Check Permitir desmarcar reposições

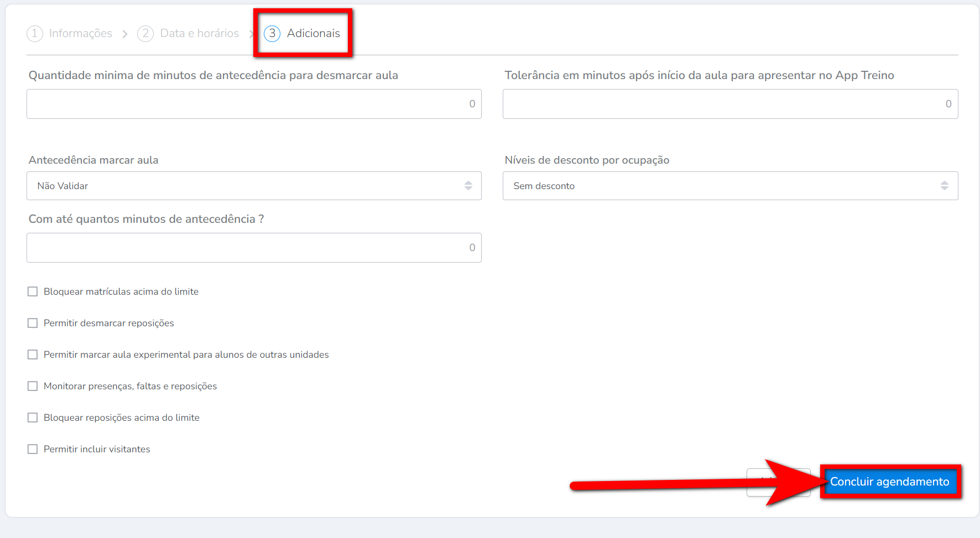[33, 323]
